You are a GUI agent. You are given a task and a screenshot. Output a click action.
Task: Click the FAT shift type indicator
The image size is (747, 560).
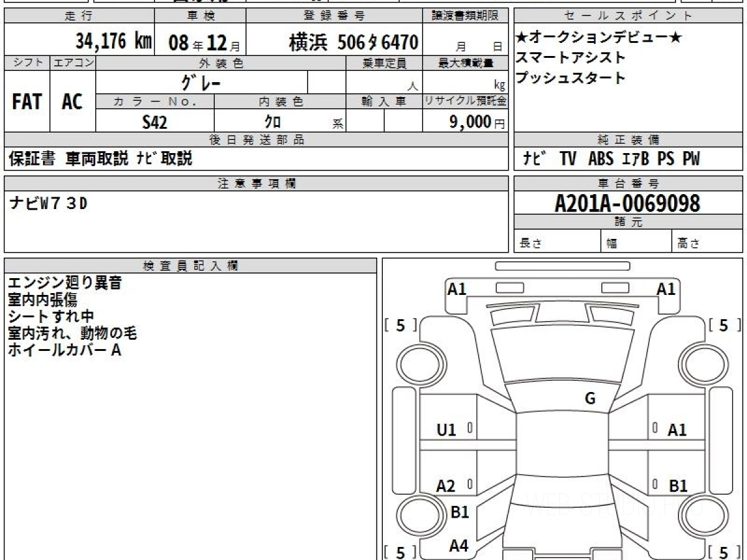27,102
